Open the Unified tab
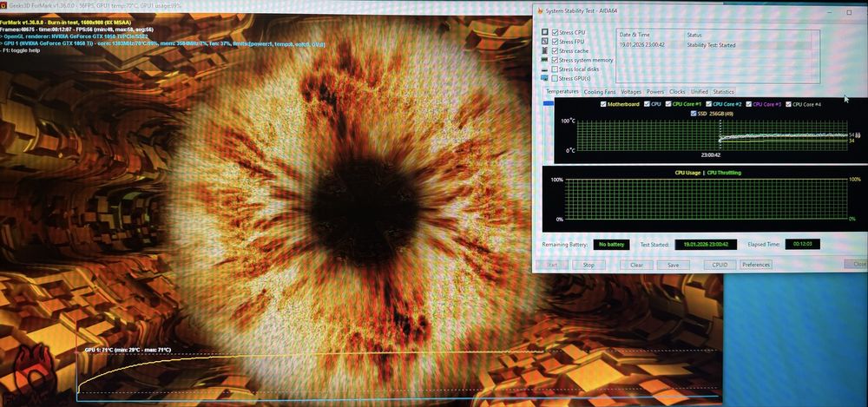 tap(699, 92)
